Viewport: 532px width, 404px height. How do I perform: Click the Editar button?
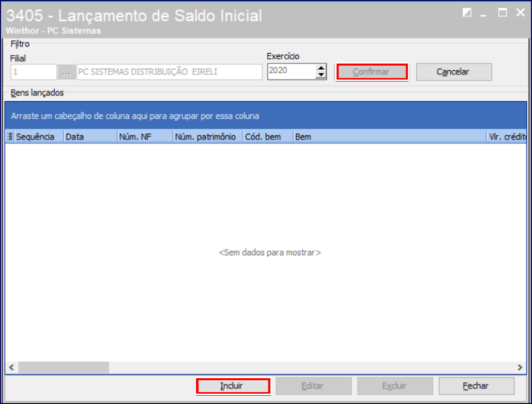click(313, 386)
